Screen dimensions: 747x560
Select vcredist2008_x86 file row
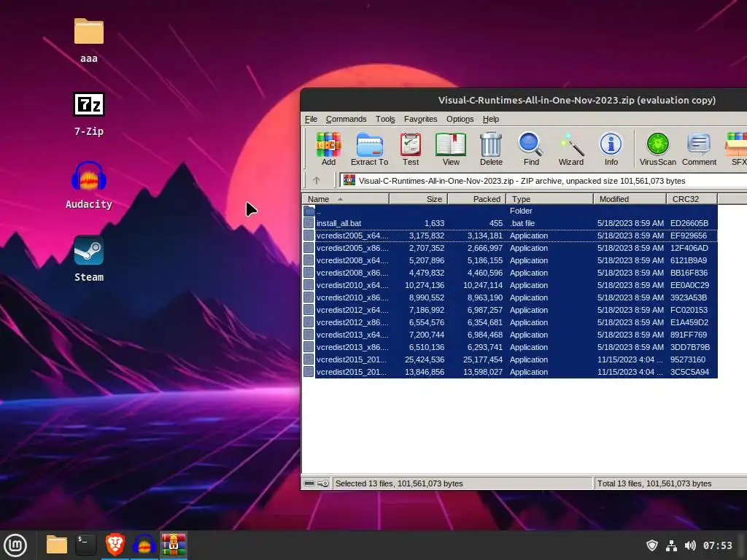pos(510,273)
